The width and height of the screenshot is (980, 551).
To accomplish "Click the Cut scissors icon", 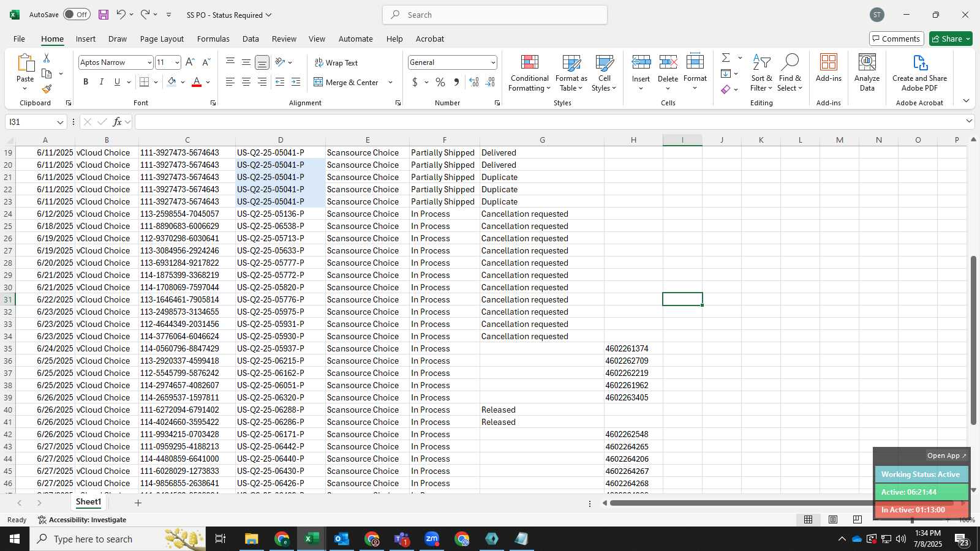I will pyautogui.click(x=47, y=58).
